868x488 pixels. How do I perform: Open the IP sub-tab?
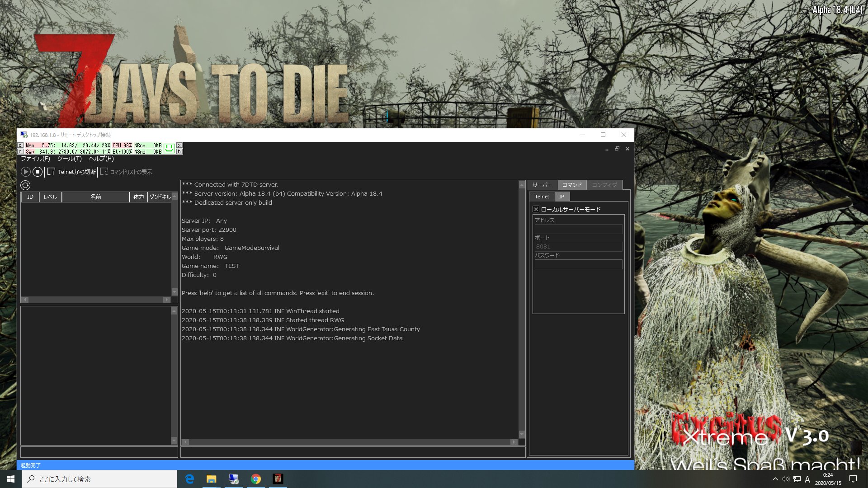click(x=561, y=197)
